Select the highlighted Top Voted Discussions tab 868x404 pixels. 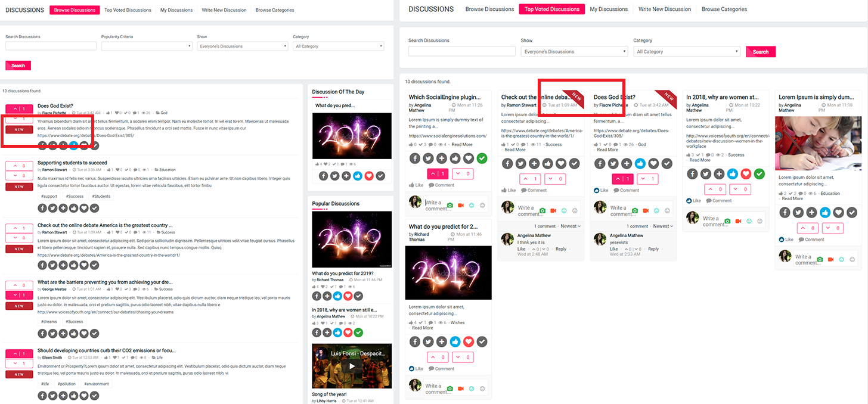[x=551, y=10]
